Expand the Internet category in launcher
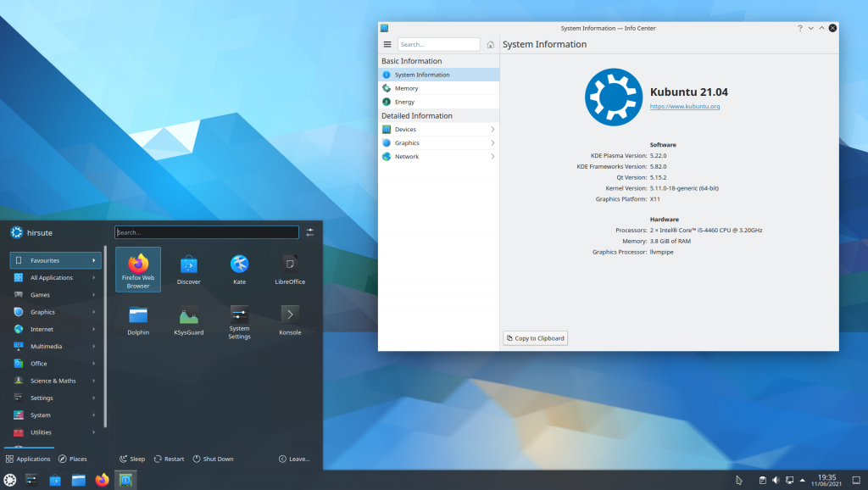Image resolution: width=868 pixels, height=490 pixels. (x=55, y=329)
